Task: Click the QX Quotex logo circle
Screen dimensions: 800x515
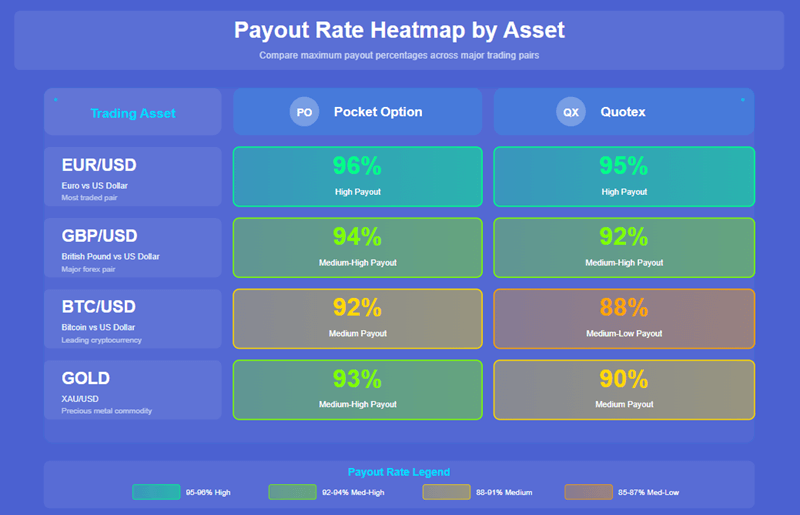Action: coord(571,112)
